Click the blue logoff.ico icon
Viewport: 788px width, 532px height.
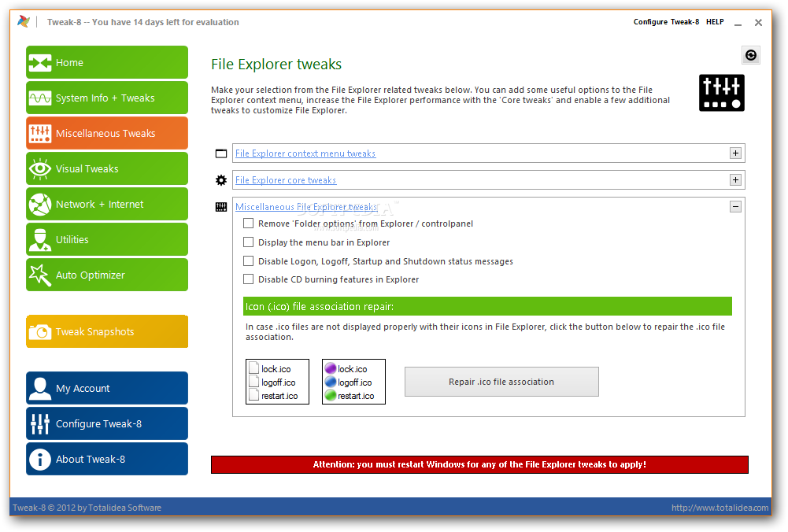330,382
